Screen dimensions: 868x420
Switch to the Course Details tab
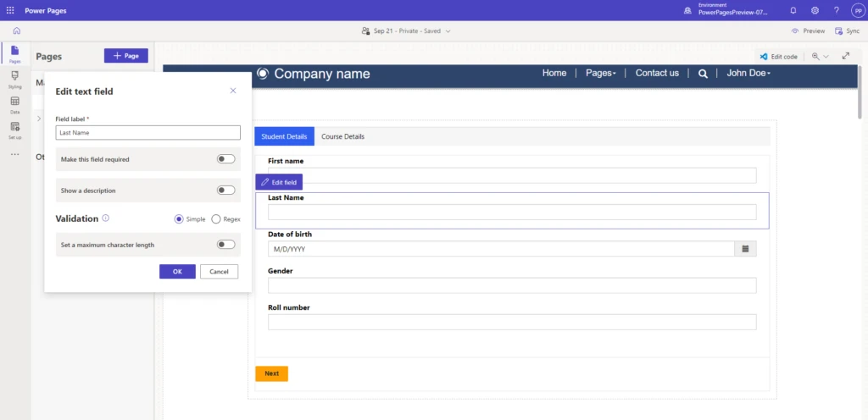tap(342, 136)
